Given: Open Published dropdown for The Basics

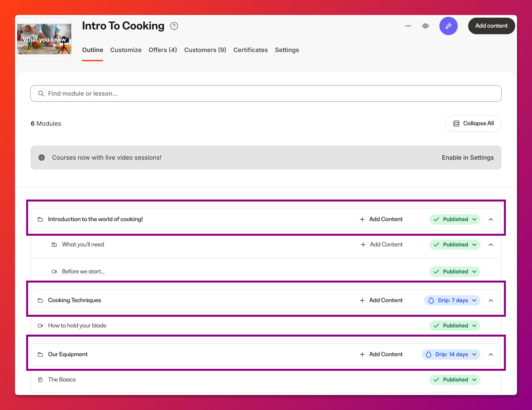Looking at the screenshot, I should [x=454, y=380].
